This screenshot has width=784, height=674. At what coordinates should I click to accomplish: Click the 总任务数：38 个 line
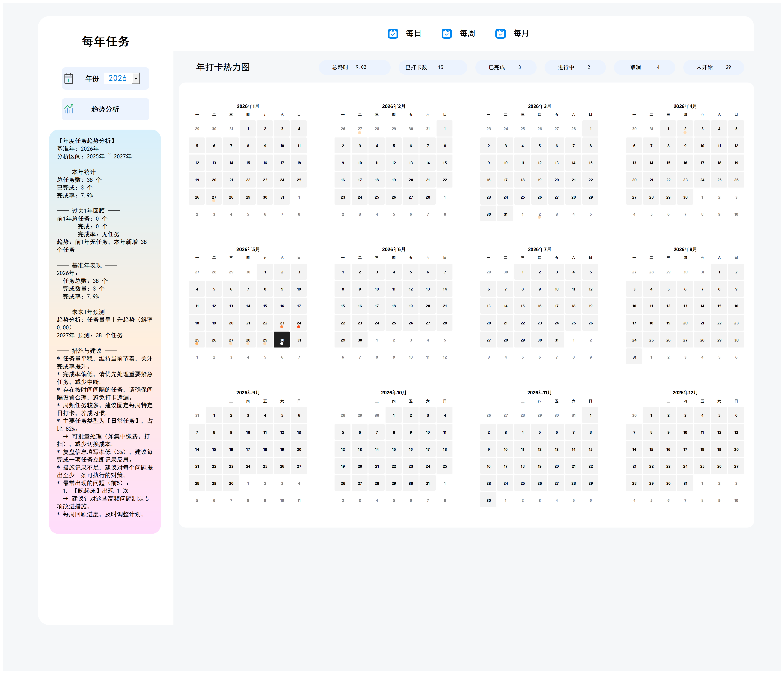80,180
